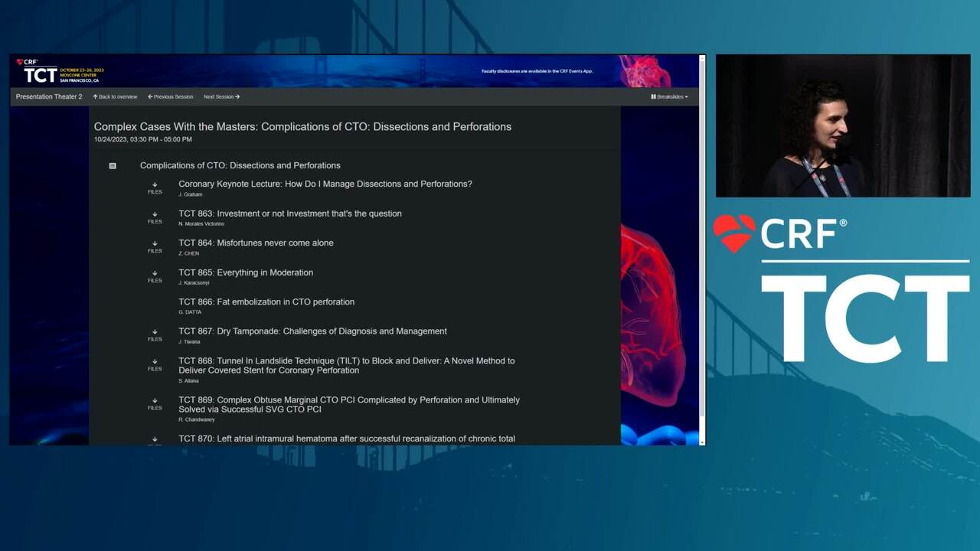The image size is (980, 551).
Task: Download files for TCT 863 presentation
Action: [x=155, y=218]
